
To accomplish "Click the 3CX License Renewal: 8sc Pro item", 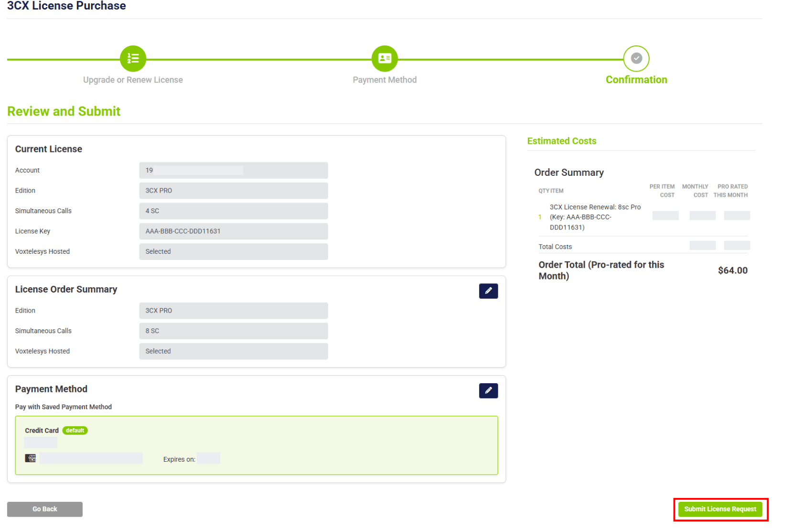I will tap(595, 217).
